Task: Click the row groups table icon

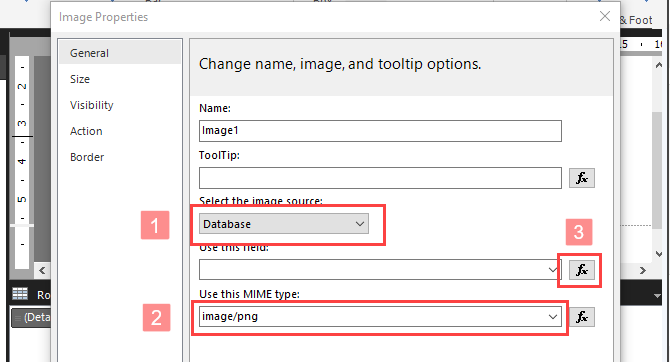Action: (20, 294)
